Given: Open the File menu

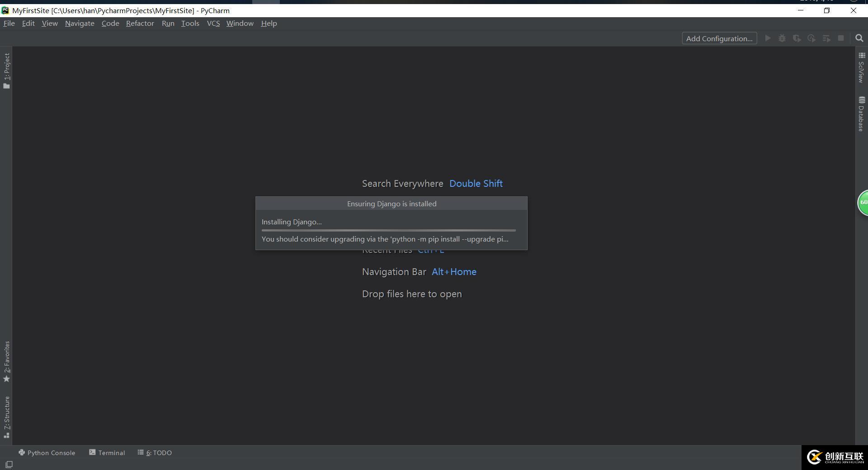Looking at the screenshot, I should [x=9, y=24].
